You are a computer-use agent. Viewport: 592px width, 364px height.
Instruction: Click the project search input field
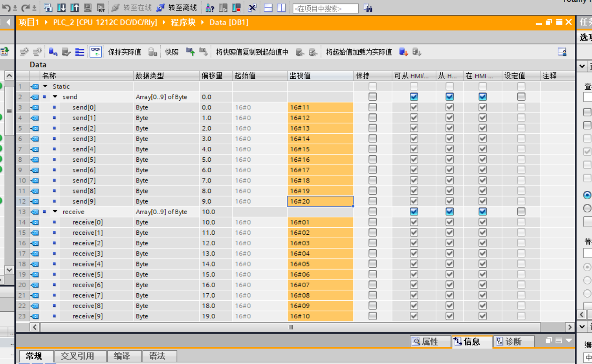pos(325,8)
